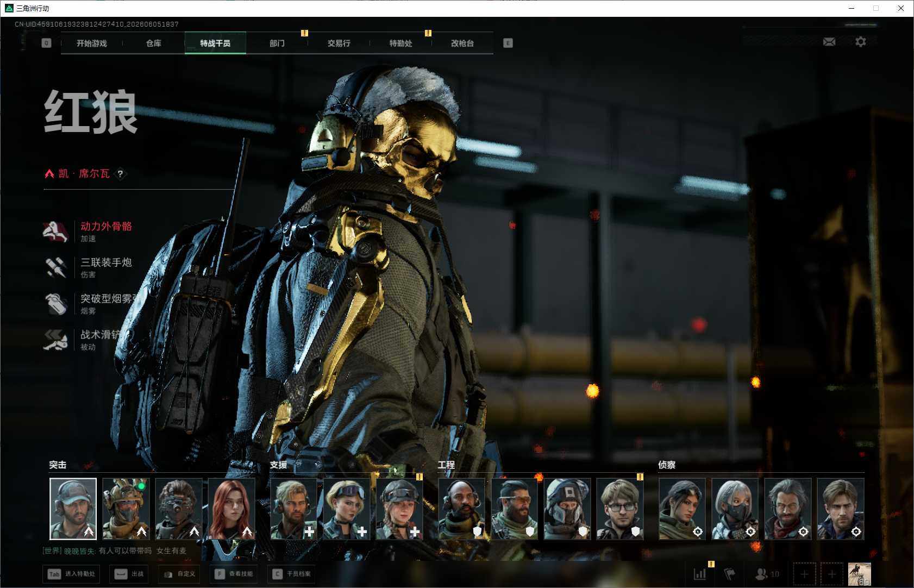The width and height of the screenshot is (914, 588).
Task: Select the bearded engineer with clear glasses
Action: click(x=515, y=509)
